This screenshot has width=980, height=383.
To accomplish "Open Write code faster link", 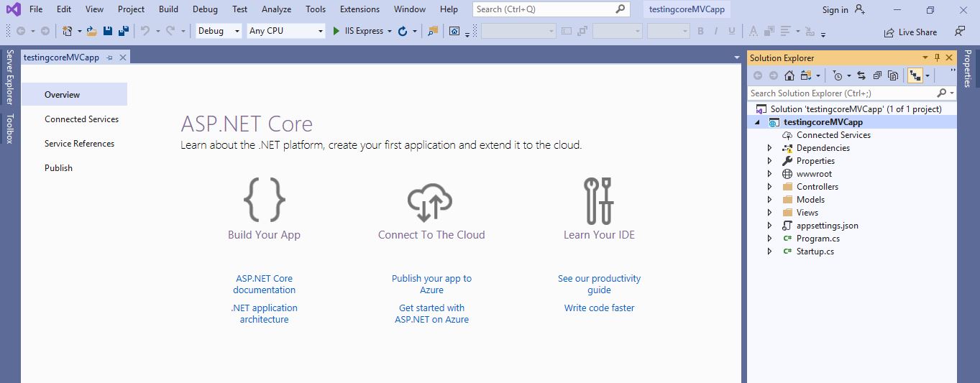I will (x=599, y=308).
